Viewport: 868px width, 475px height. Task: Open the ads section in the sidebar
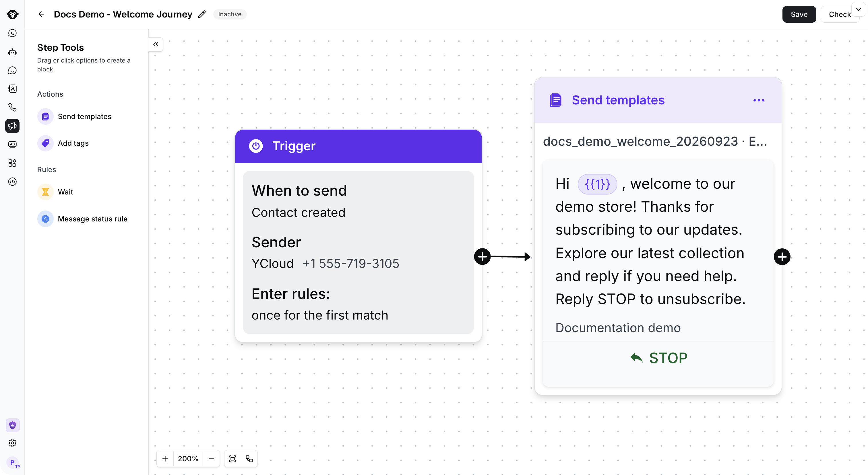(12, 144)
